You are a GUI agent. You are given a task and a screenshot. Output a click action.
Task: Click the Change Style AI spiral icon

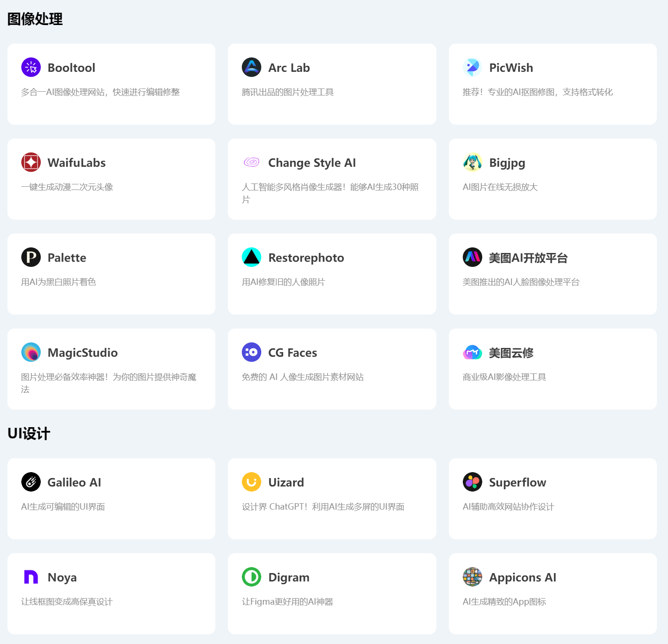pyautogui.click(x=252, y=163)
